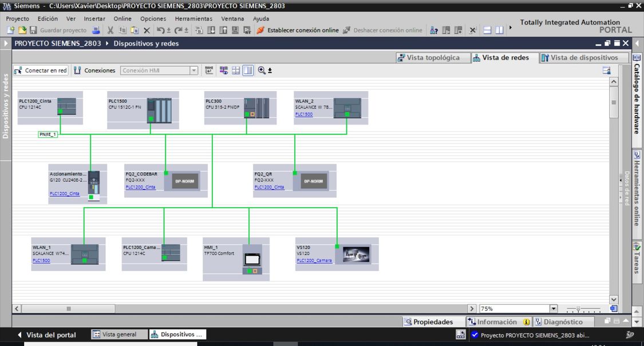This screenshot has height=346, width=644.
Task: Click the Delete X icon in toolbar
Action: [x=147, y=30]
